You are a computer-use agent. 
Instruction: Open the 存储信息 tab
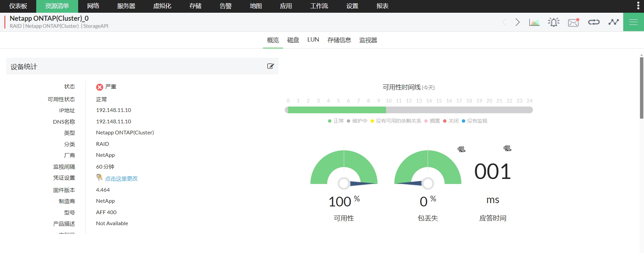pos(339,40)
